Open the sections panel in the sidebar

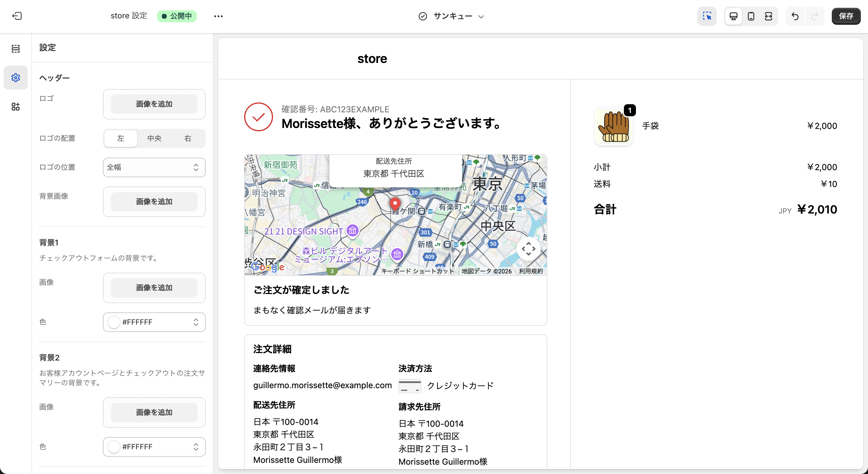pyautogui.click(x=15, y=48)
